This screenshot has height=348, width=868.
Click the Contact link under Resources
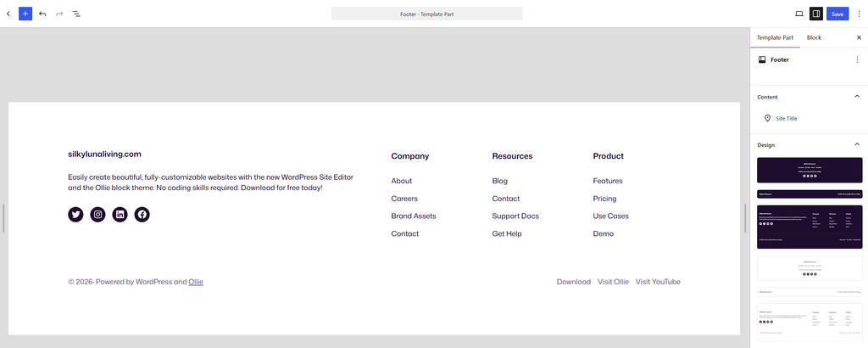(506, 199)
